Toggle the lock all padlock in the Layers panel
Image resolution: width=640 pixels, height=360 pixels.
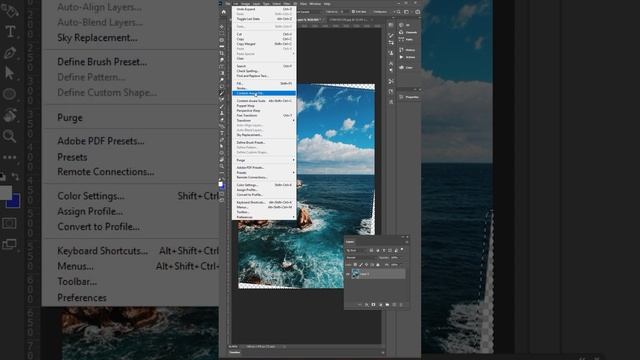pyautogui.click(x=378, y=265)
